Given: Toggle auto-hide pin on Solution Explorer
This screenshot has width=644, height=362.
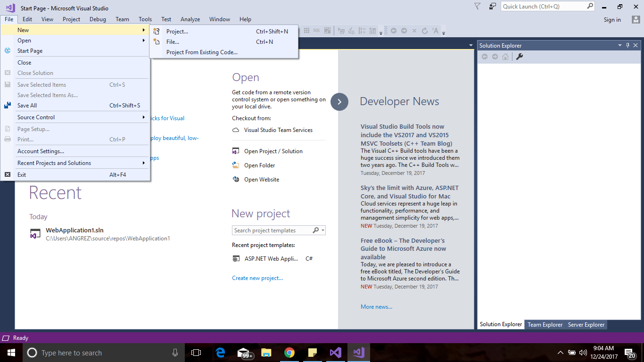Looking at the screenshot, I should click(x=628, y=45).
